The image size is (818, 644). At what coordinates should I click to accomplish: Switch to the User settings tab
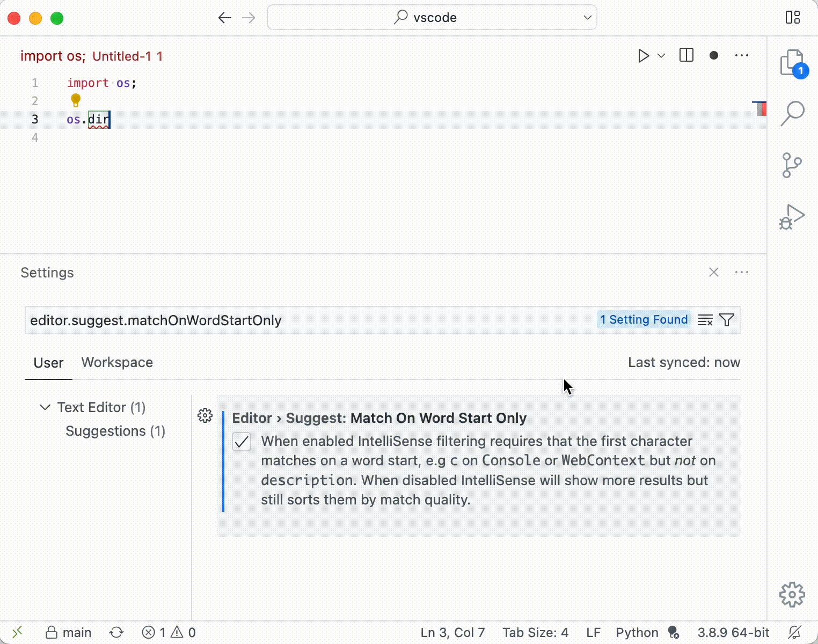coord(49,363)
